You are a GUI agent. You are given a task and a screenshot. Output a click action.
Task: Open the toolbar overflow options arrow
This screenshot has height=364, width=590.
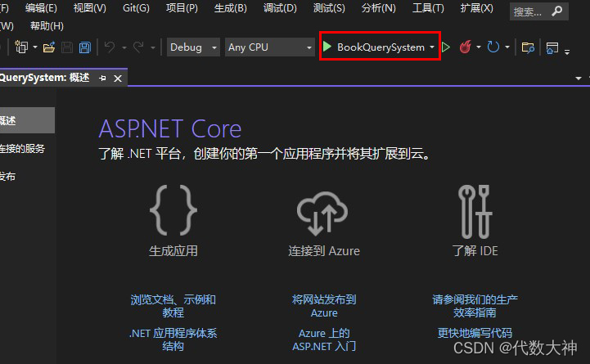tap(567, 52)
